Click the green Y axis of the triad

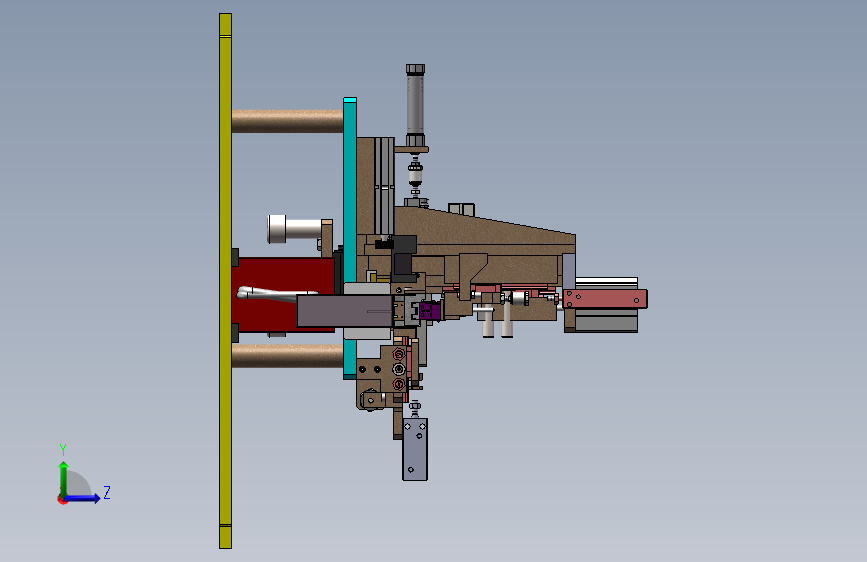point(64,479)
